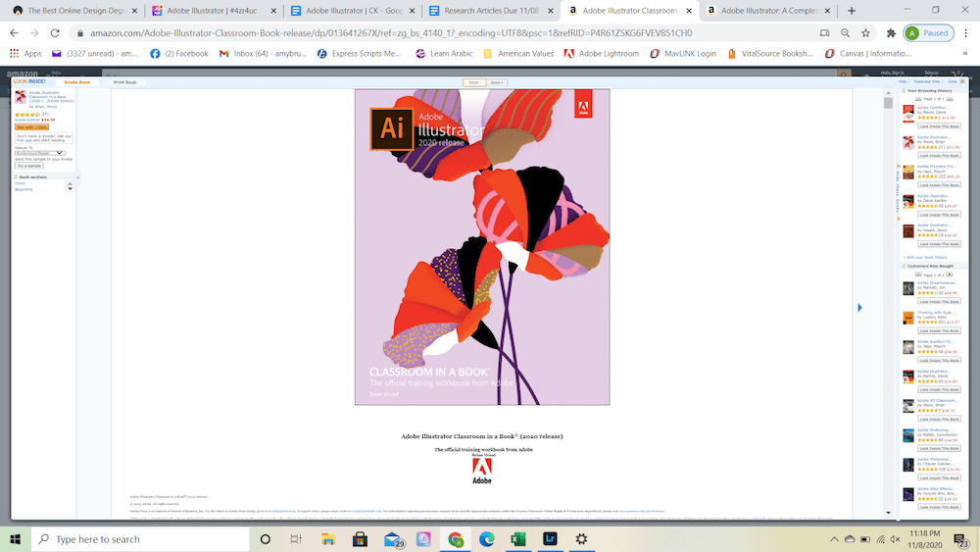Open the 211 reviews link
The image size is (980, 552).
(x=45, y=114)
